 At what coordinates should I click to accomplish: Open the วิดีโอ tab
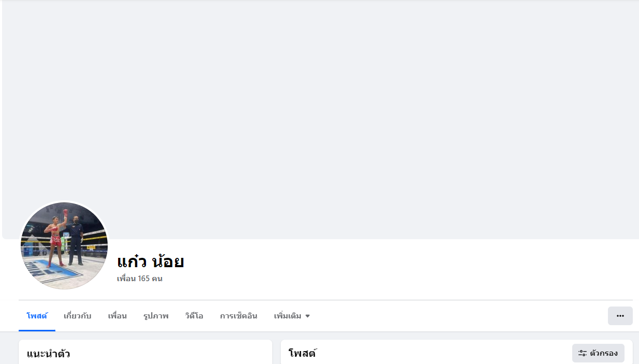(194, 316)
